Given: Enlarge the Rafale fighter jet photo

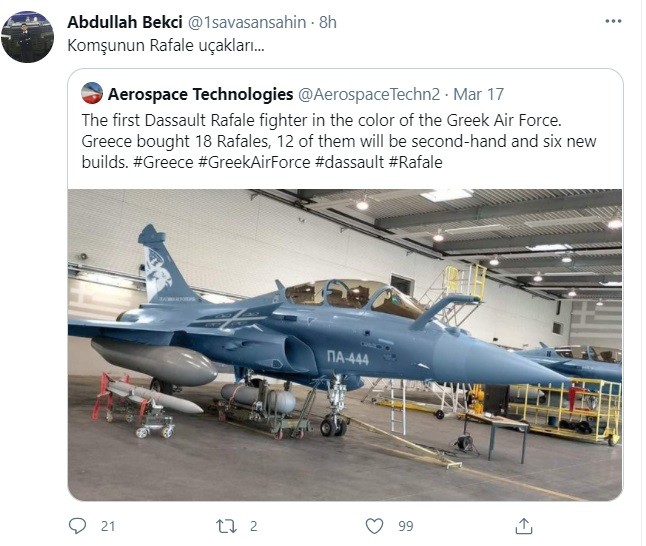Looking at the screenshot, I should point(345,344).
